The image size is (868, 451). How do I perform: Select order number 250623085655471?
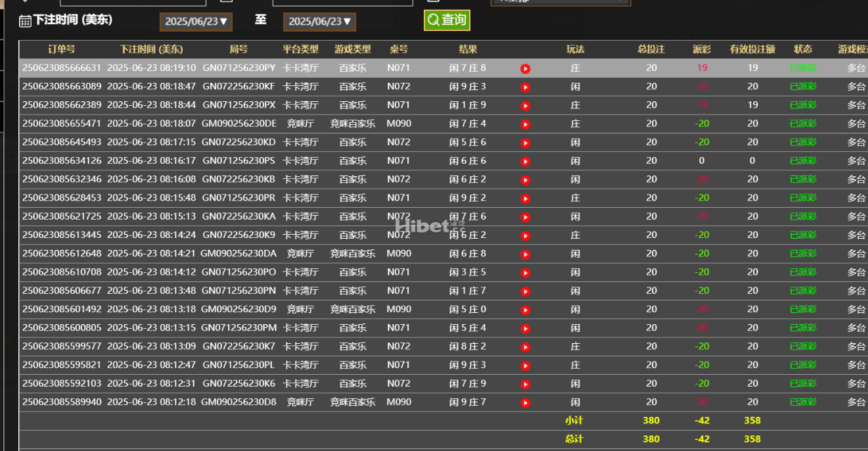point(62,124)
